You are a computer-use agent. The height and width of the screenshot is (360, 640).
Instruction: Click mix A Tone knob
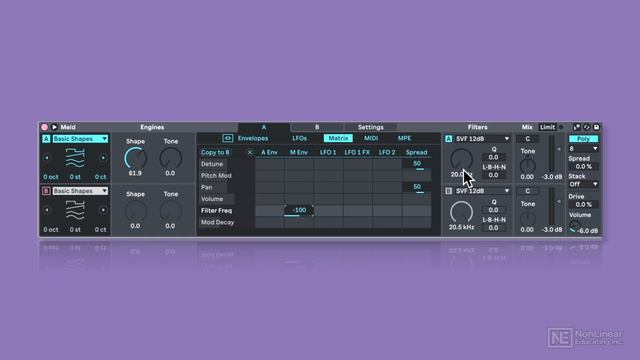point(528,166)
